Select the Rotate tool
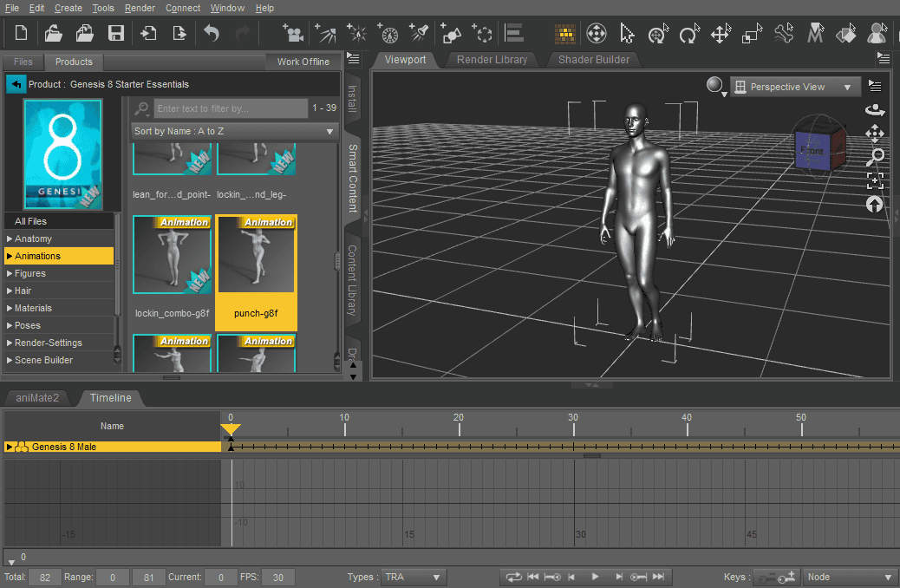900x588 pixels. pyautogui.click(x=688, y=35)
